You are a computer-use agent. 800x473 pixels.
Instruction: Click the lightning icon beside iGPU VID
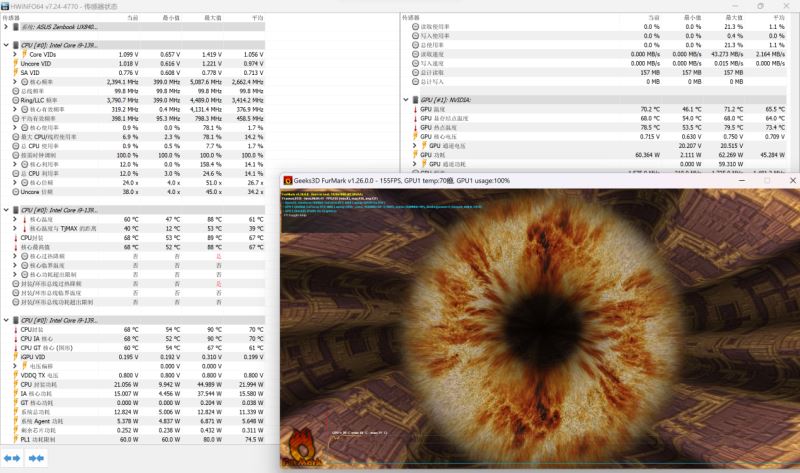click(x=16, y=357)
